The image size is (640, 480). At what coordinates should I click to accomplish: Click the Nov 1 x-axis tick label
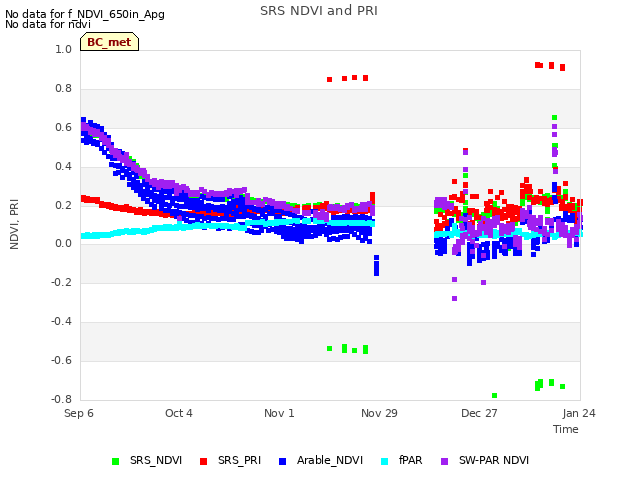tap(279, 413)
